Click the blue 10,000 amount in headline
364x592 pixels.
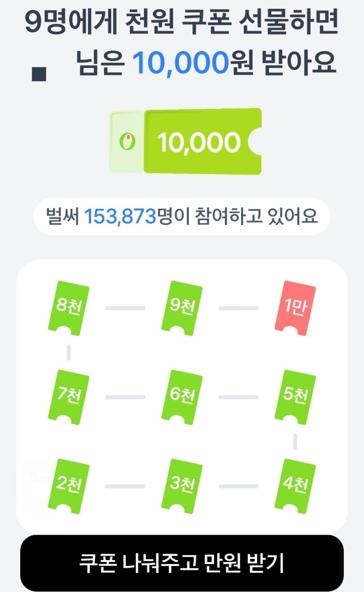[181, 63]
